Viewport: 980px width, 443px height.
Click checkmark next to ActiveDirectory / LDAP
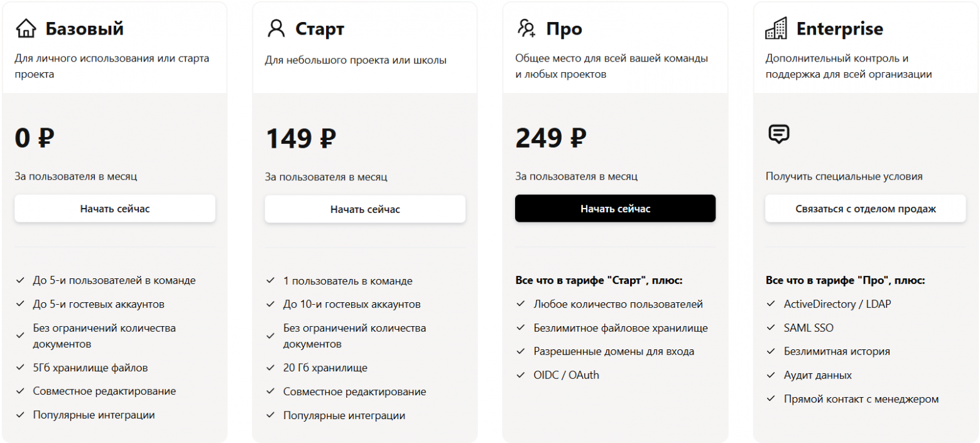point(771,304)
